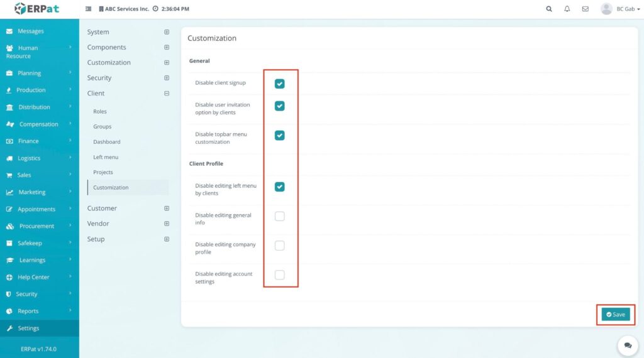Check Disable editing account settings box
Screen dimensions: 644x358
click(280, 275)
